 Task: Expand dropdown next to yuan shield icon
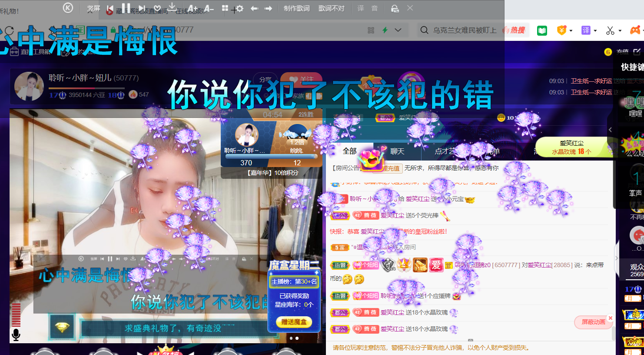pos(571,30)
